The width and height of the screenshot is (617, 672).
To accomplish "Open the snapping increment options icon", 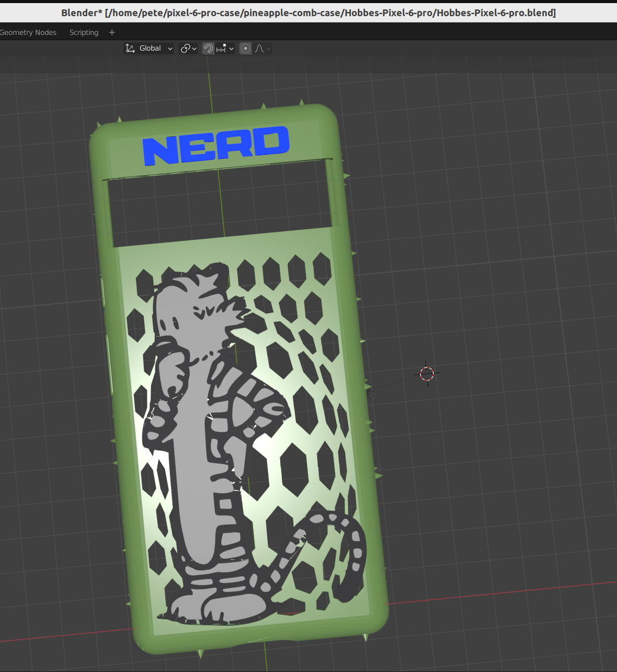I will [221, 49].
